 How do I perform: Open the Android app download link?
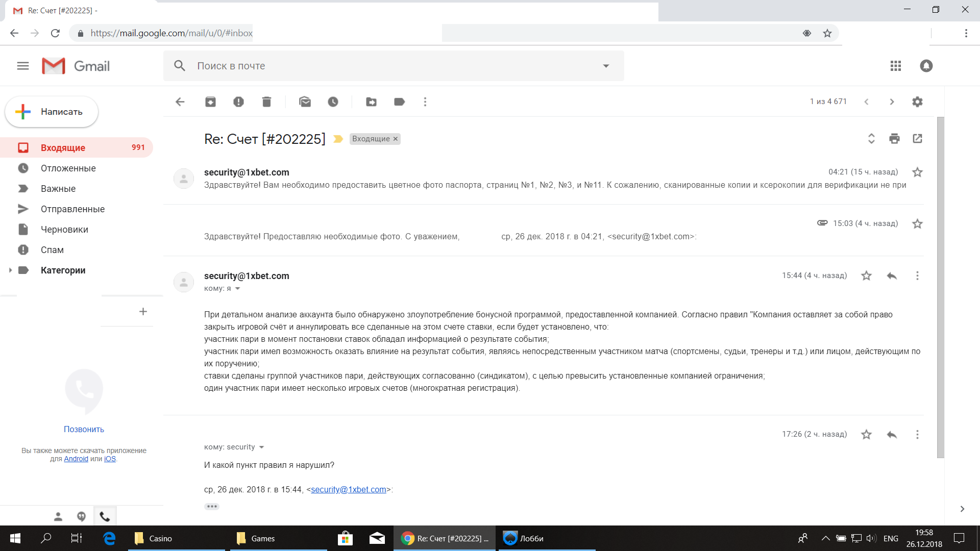(76, 459)
